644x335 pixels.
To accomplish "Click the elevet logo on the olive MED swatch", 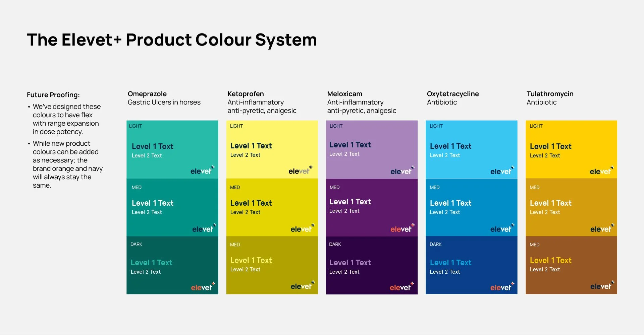I will 302,286.
